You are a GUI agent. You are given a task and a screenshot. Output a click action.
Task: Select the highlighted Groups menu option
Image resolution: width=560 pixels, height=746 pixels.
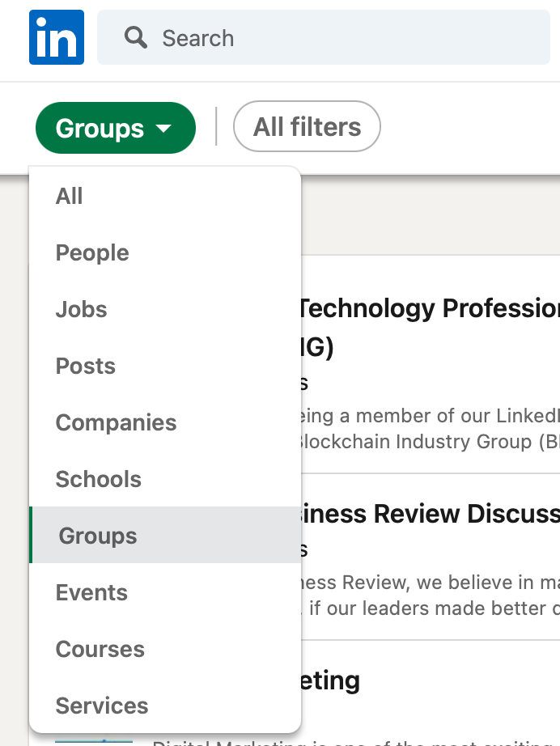coord(98,536)
